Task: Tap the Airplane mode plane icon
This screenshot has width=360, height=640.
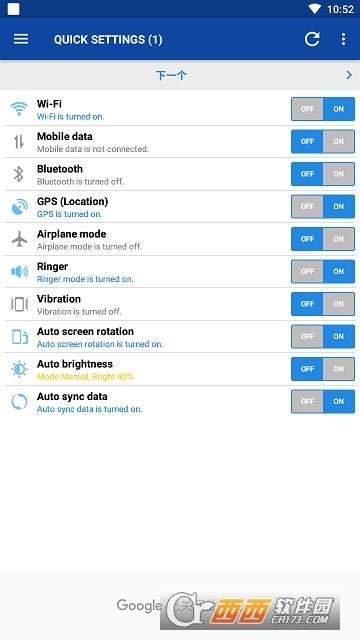Action: (x=19, y=239)
